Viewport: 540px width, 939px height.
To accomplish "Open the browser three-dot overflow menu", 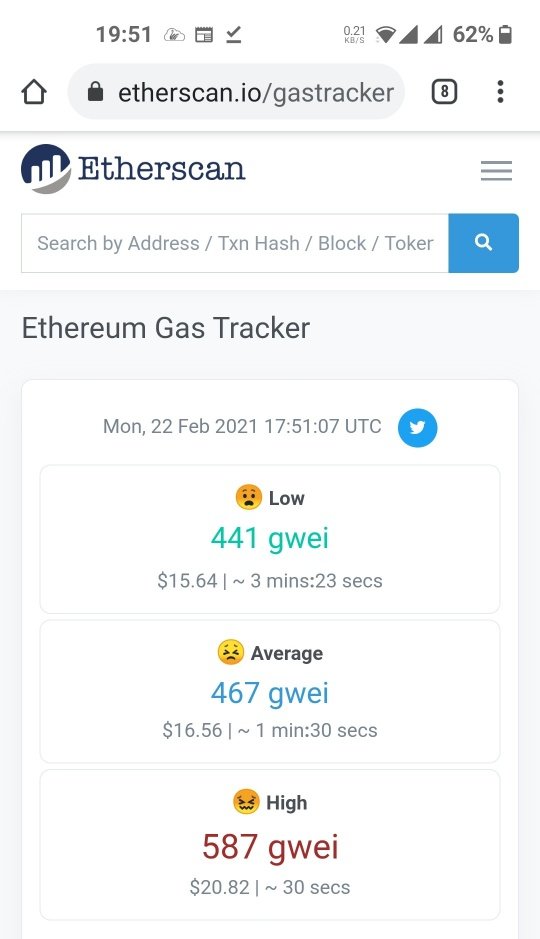I will coord(500,92).
